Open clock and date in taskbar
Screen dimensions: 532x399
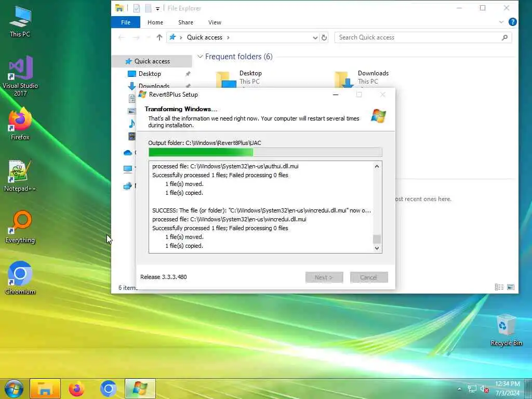tap(507, 389)
